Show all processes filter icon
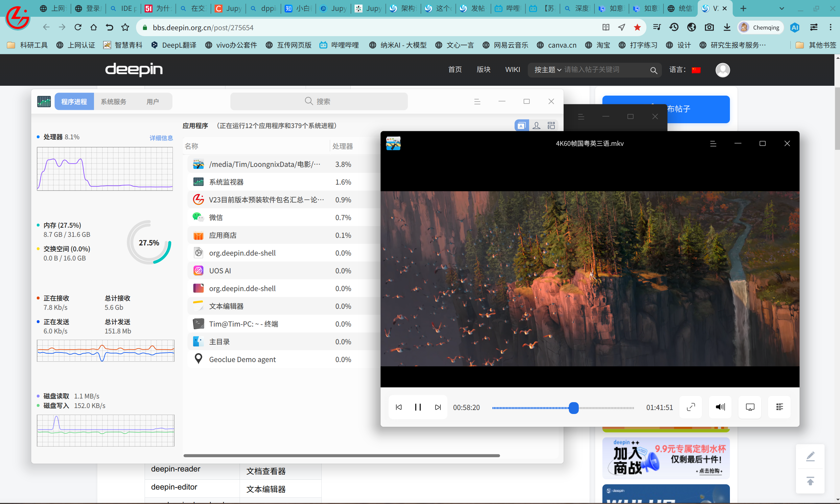 551,126
